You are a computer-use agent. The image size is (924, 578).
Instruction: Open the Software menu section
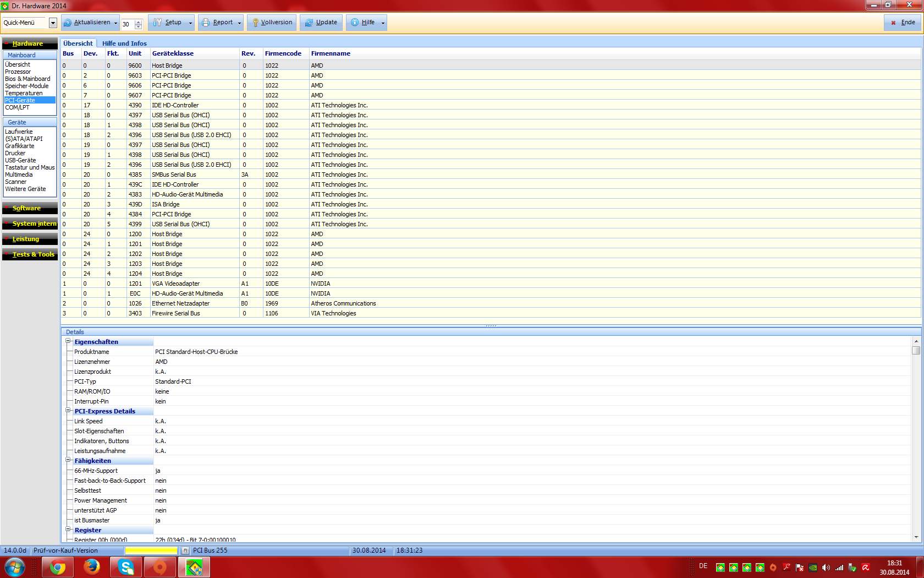(x=30, y=208)
